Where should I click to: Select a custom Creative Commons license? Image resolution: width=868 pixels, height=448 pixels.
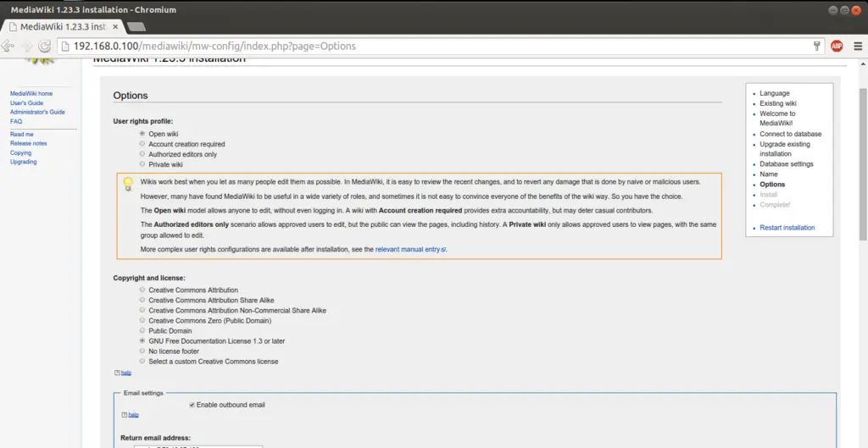coord(142,361)
